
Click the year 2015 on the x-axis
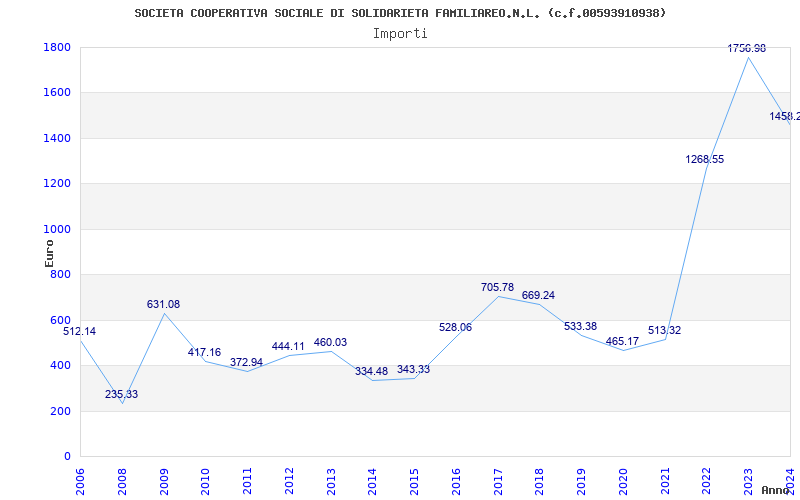click(x=414, y=482)
